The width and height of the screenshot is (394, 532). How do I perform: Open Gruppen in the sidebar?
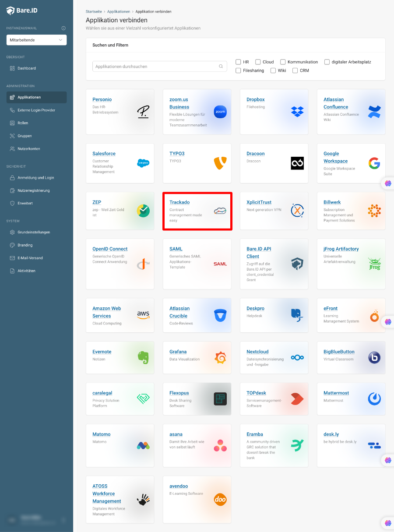[x=36, y=136]
